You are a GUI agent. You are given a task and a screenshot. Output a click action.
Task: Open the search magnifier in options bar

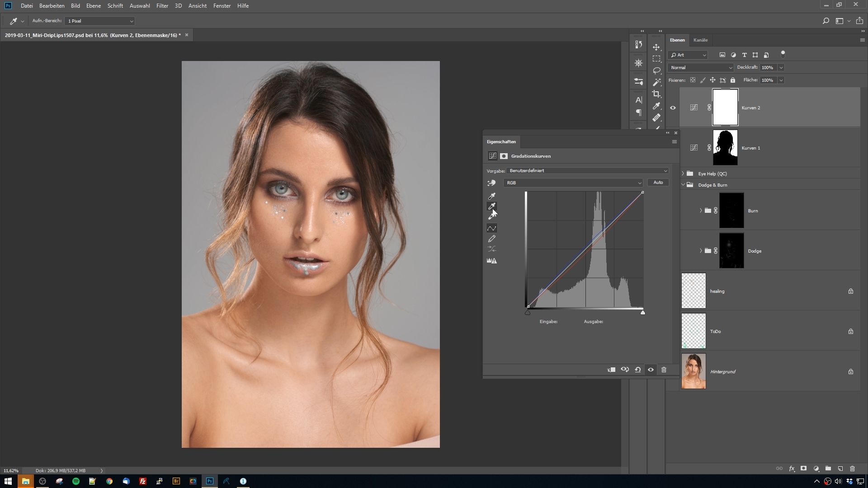(826, 21)
